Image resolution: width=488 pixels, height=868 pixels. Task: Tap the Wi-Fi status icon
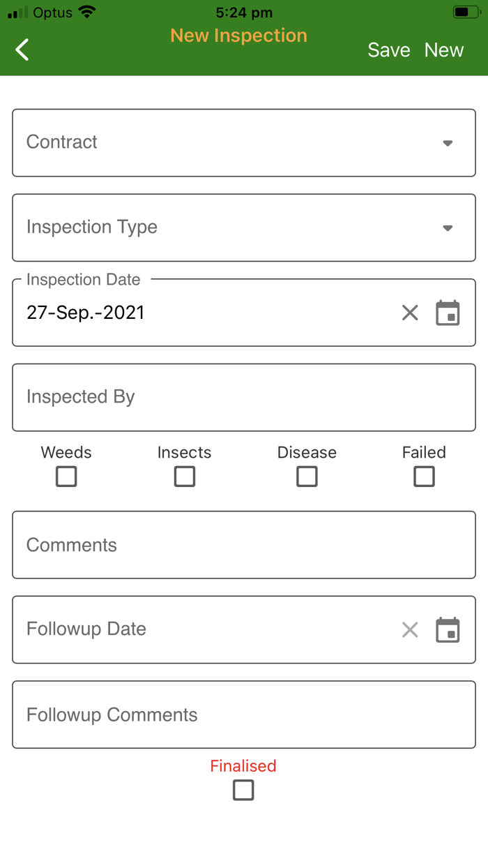pos(86,13)
